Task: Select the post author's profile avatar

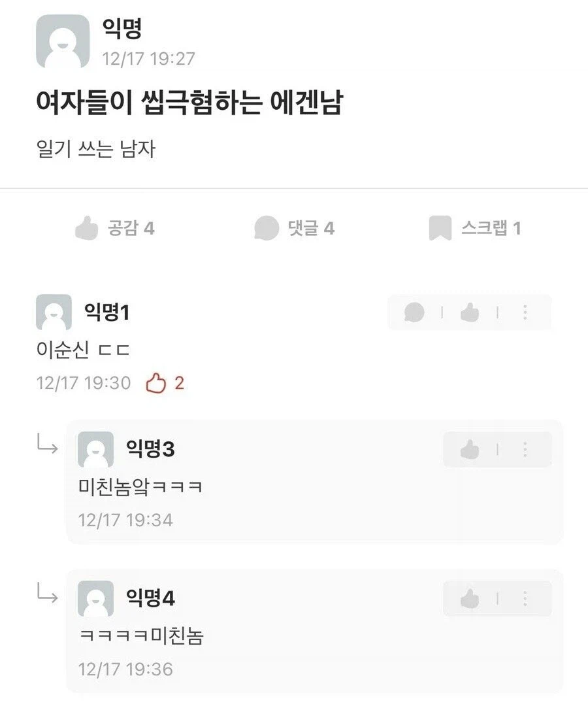Action: [x=63, y=42]
